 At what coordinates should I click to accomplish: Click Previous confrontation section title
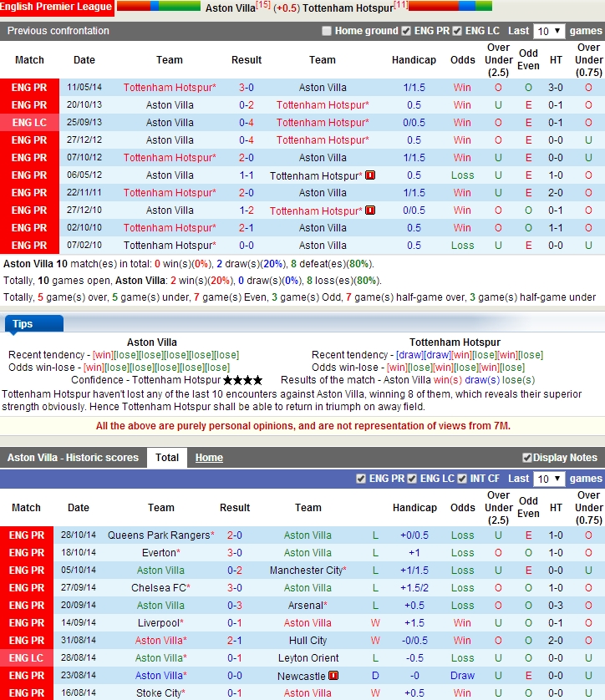pos(58,31)
